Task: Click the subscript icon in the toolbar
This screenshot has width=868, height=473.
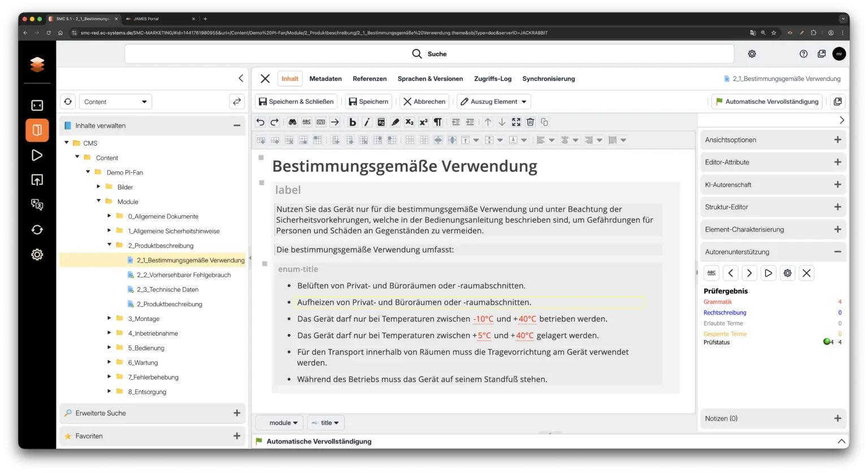Action: click(409, 121)
